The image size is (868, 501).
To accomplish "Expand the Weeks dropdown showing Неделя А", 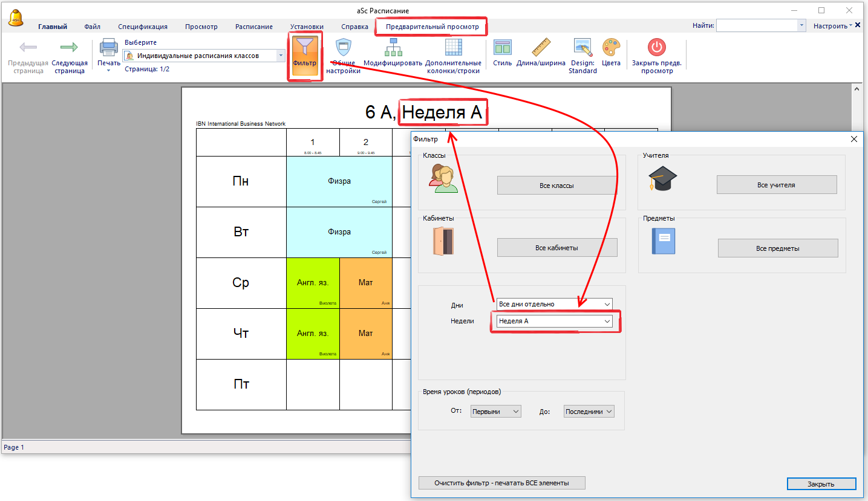I will coord(607,322).
